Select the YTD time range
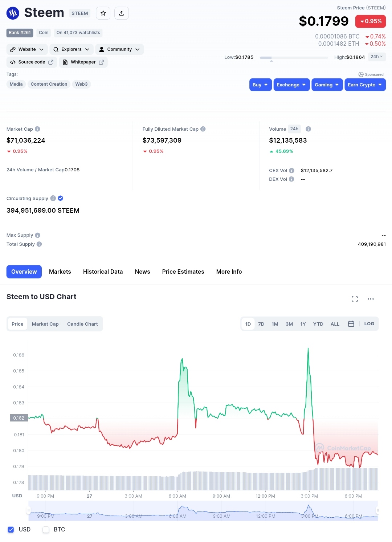 (x=318, y=324)
